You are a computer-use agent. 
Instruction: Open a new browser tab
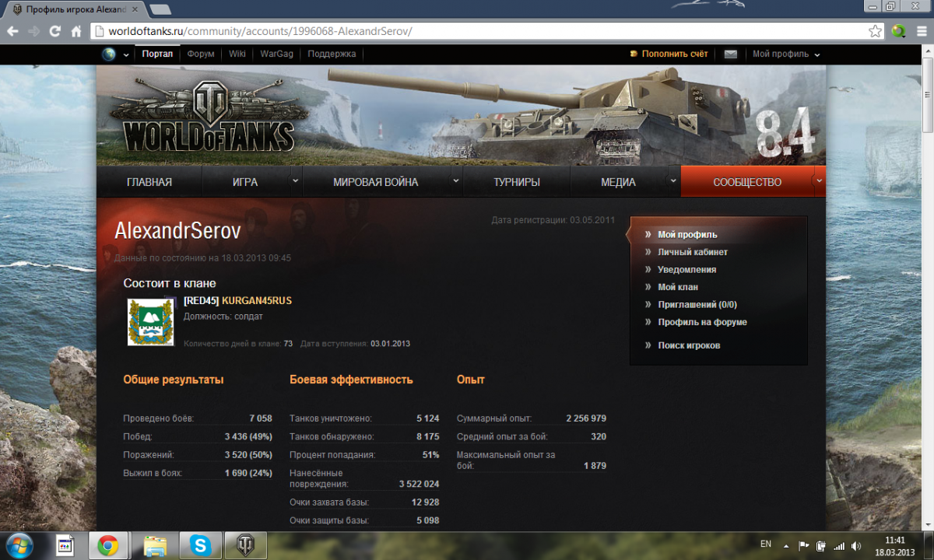pyautogui.click(x=160, y=9)
